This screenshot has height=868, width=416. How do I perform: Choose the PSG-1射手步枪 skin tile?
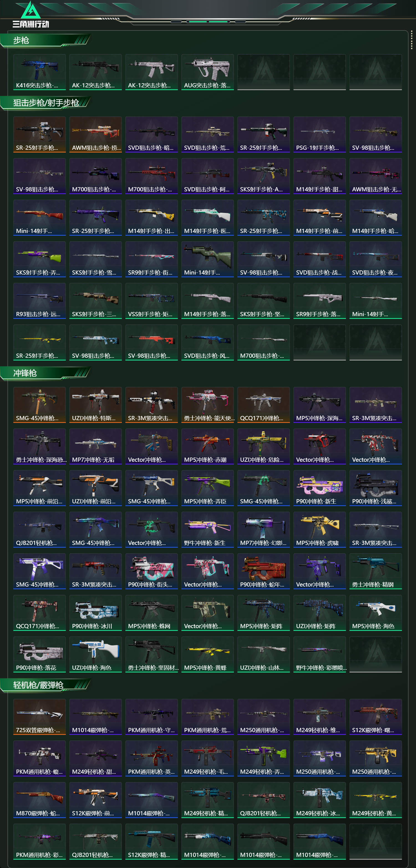click(x=319, y=134)
